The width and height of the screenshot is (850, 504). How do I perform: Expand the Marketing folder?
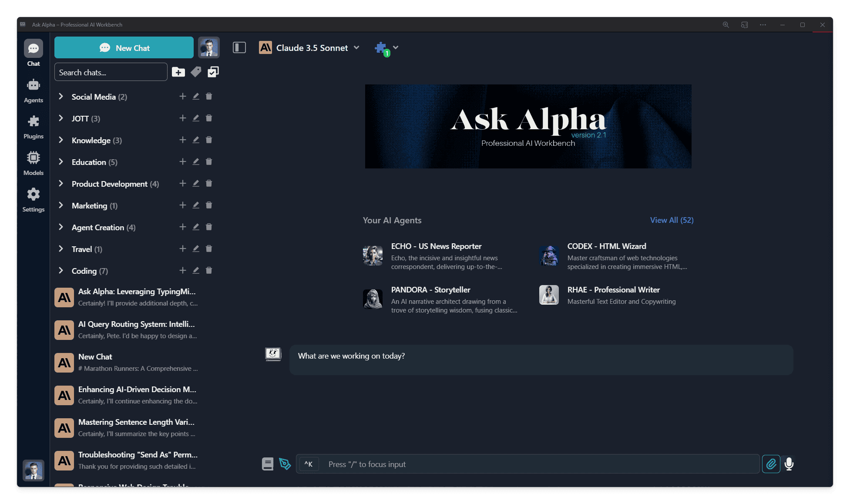[x=61, y=205]
